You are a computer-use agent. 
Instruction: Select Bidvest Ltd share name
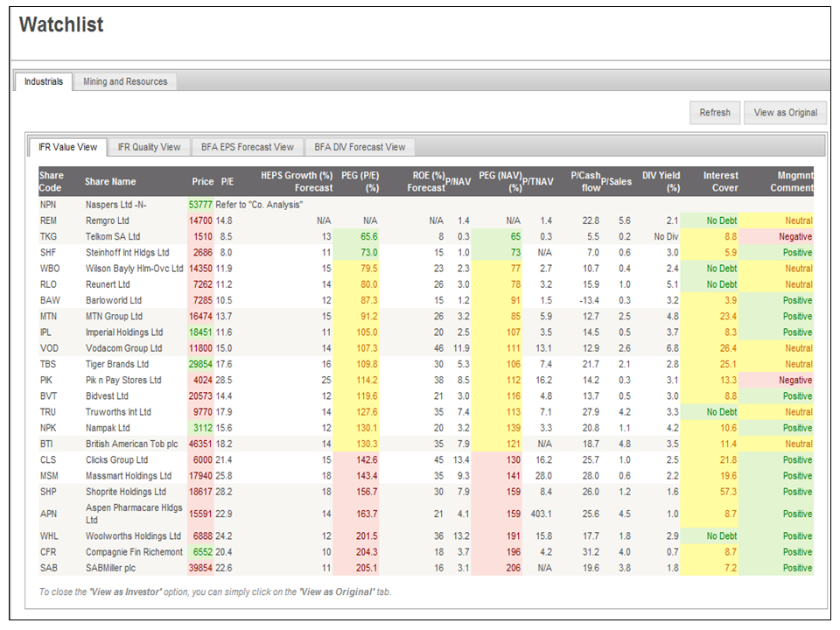(107, 396)
